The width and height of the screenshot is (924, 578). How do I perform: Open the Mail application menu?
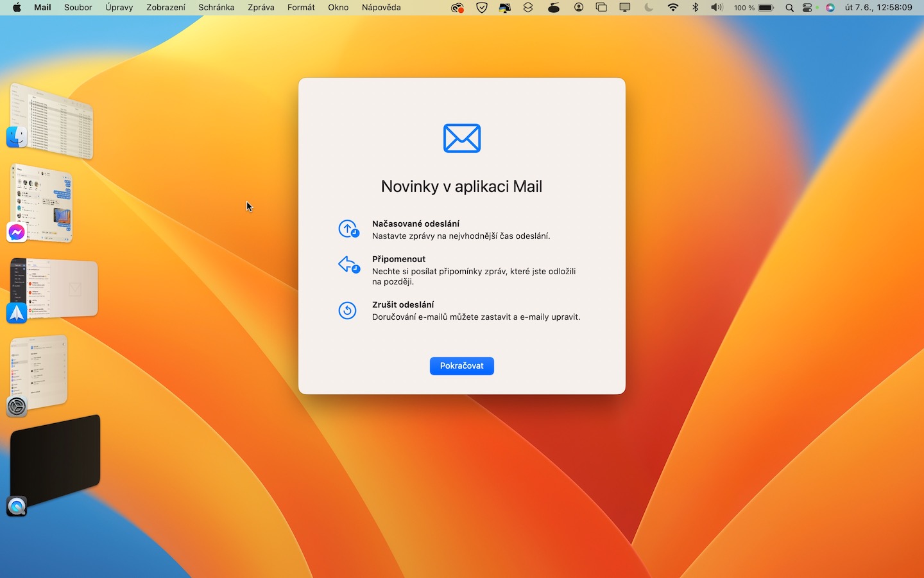(42, 8)
